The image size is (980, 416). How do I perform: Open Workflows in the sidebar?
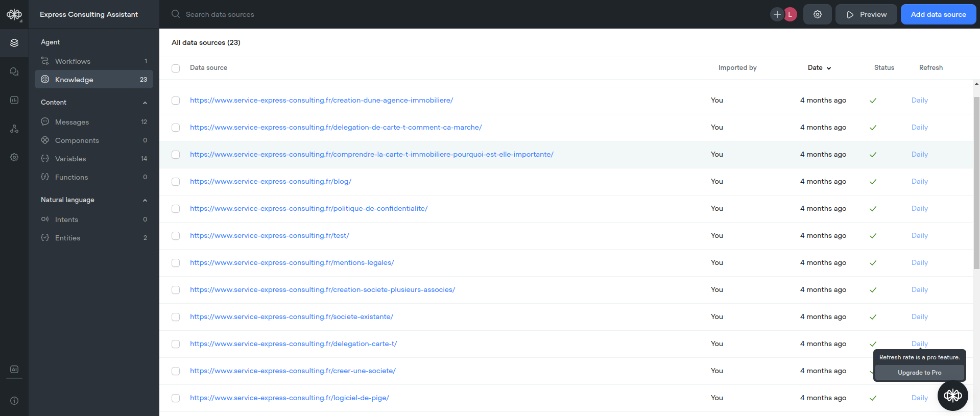tap(94, 61)
